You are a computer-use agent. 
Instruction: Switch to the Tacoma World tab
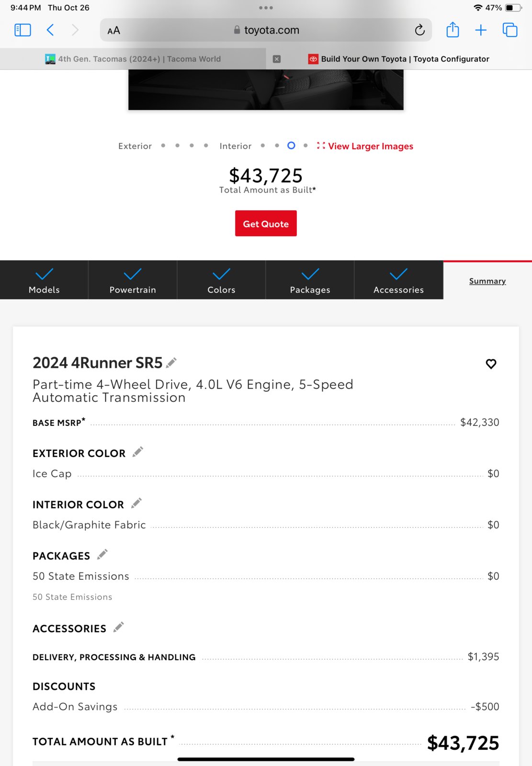(x=133, y=59)
